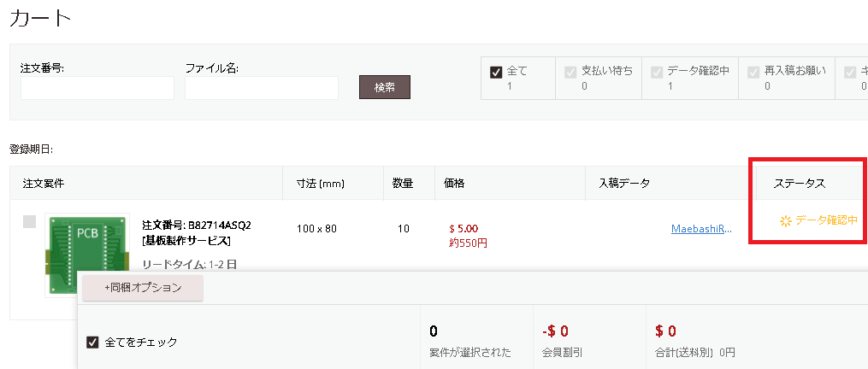
Task: Toggle the 全て filter checkbox
Action: click(x=496, y=72)
